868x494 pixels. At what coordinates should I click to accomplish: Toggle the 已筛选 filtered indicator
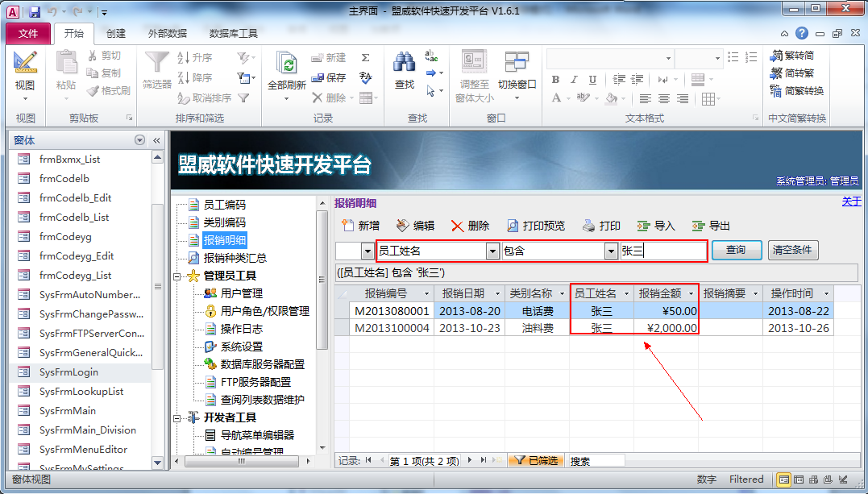click(x=535, y=460)
